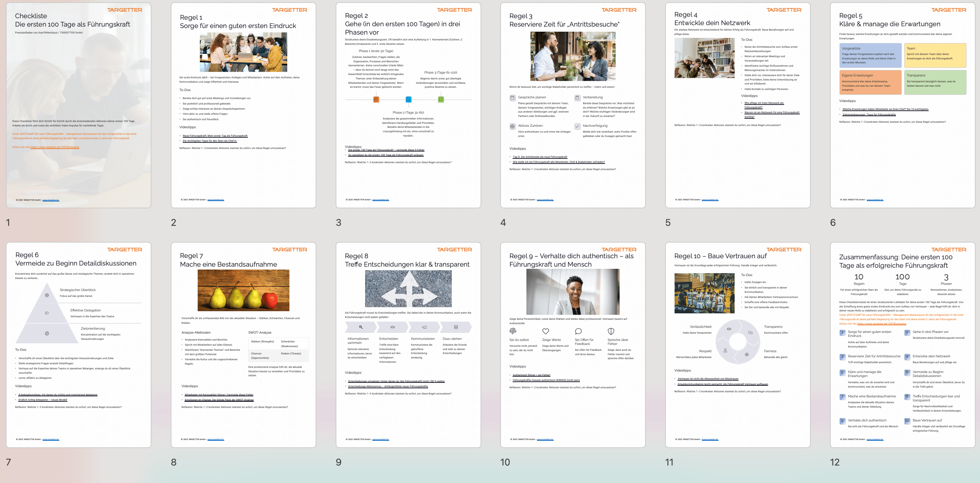Click www.targetter.de footer link on Regel 1 slide
The width and height of the screenshot is (980, 483).
coord(216,200)
